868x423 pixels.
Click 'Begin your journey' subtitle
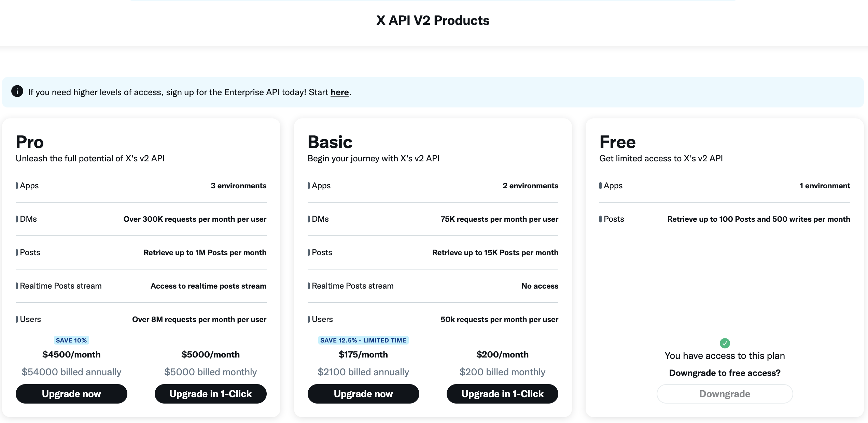click(373, 158)
